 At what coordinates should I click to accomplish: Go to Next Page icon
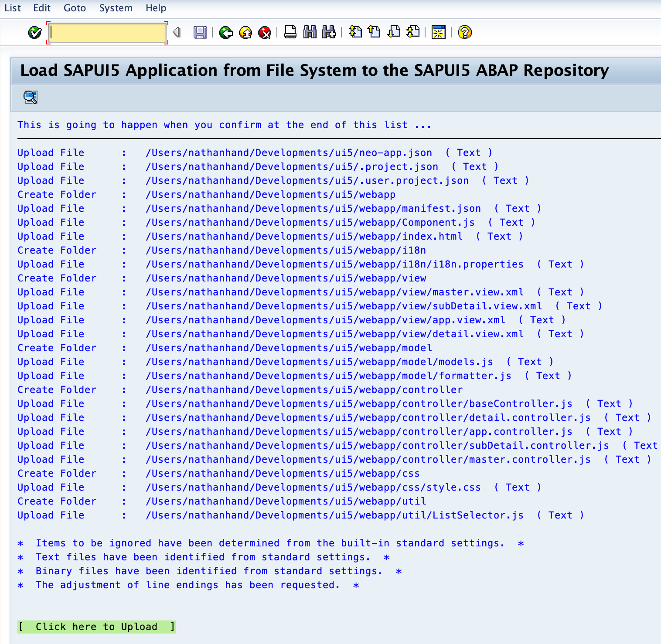(394, 32)
